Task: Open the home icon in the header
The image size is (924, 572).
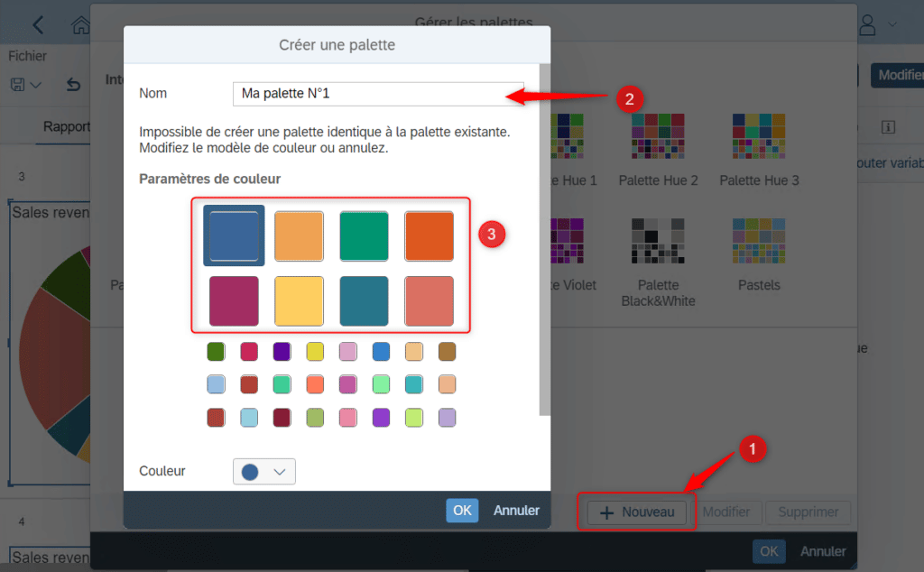Action: 80,25
